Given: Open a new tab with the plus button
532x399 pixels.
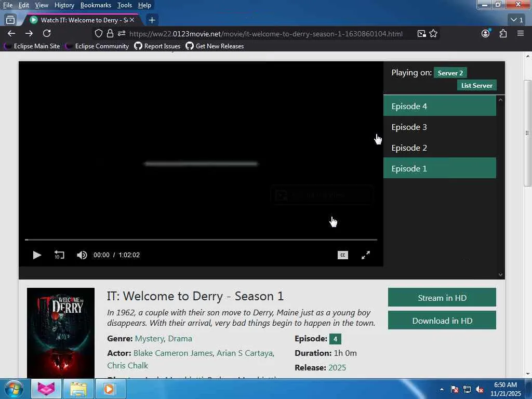Looking at the screenshot, I should (152, 20).
